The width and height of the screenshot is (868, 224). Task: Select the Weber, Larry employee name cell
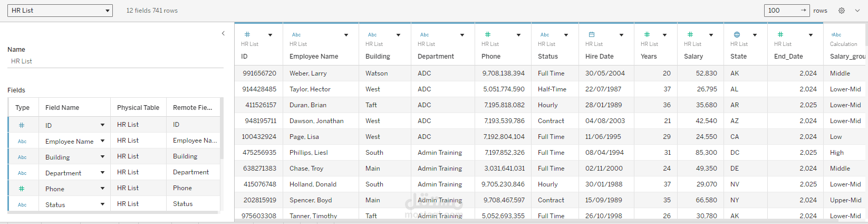pyautogui.click(x=308, y=73)
